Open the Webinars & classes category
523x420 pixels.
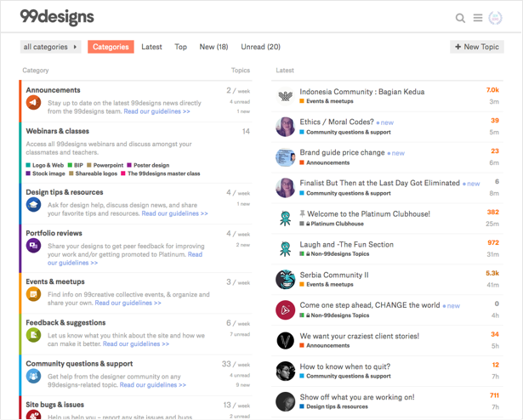pyautogui.click(x=57, y=131)
